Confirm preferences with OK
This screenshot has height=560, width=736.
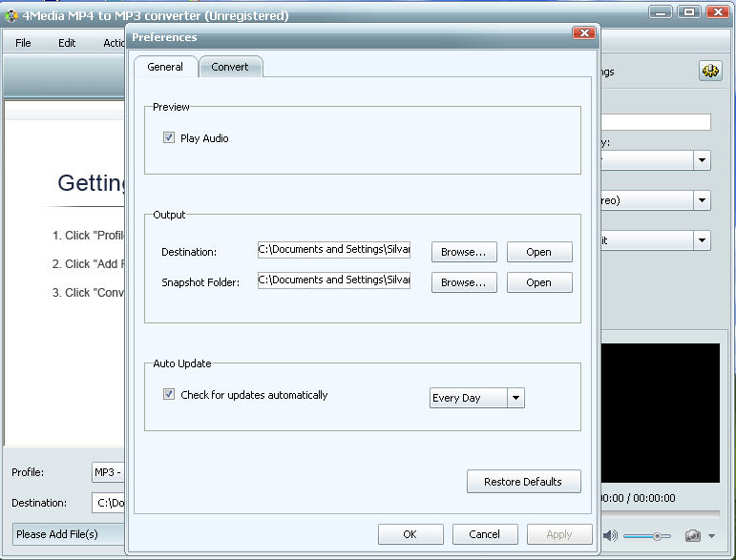(x=410, y=534)
